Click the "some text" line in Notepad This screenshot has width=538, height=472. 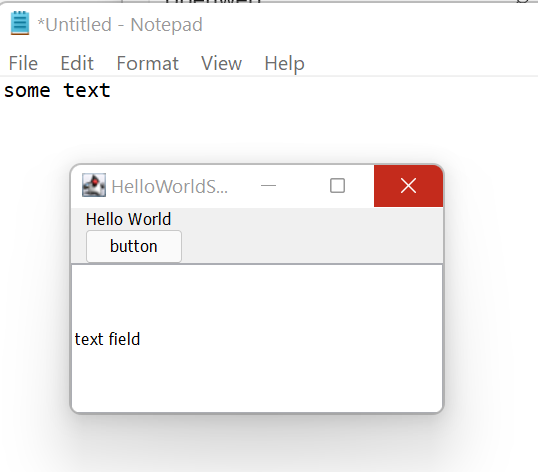pyautogui.click(x=57, y=91)
